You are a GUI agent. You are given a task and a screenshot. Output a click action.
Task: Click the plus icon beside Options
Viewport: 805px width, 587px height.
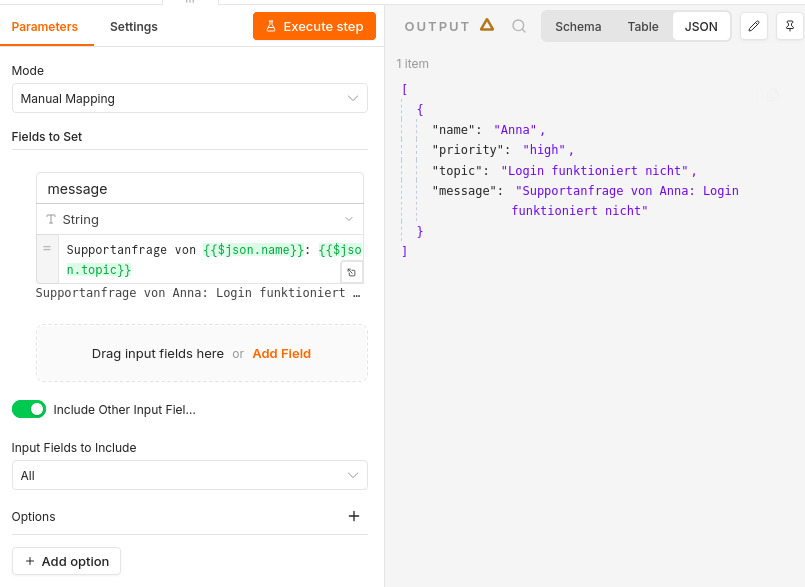354,516
